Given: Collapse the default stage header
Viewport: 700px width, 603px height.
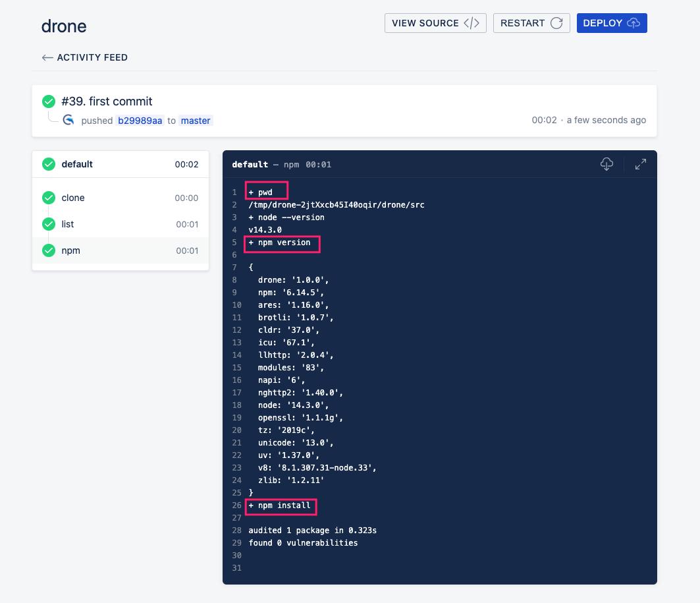Looking at the screenshot, I should click(x=121, y=164).
